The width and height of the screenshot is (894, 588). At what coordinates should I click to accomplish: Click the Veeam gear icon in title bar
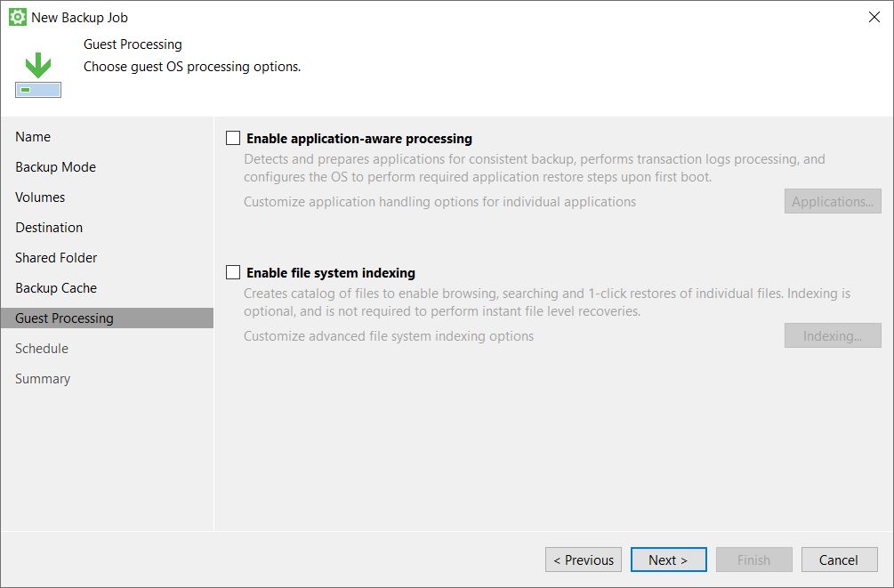[17, 17]
